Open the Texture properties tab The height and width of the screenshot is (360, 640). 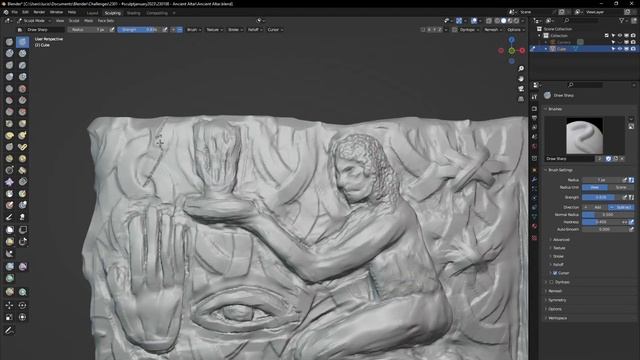[534, 238]
